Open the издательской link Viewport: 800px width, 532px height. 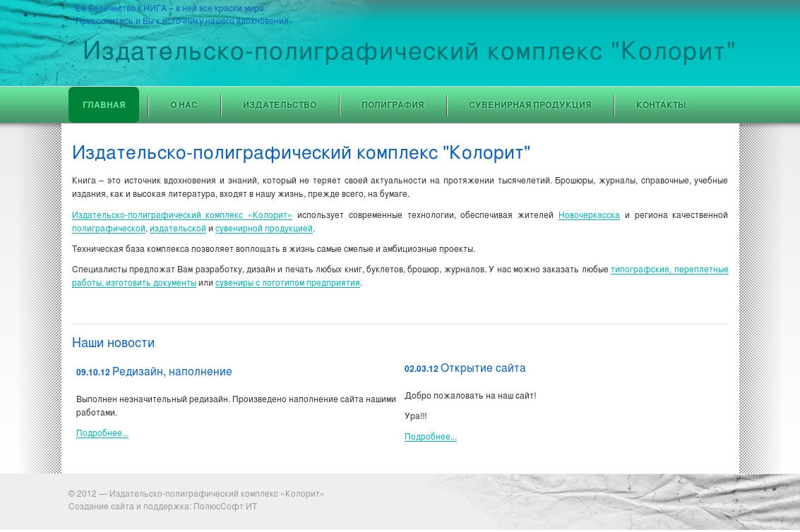[x=177, y=229]
